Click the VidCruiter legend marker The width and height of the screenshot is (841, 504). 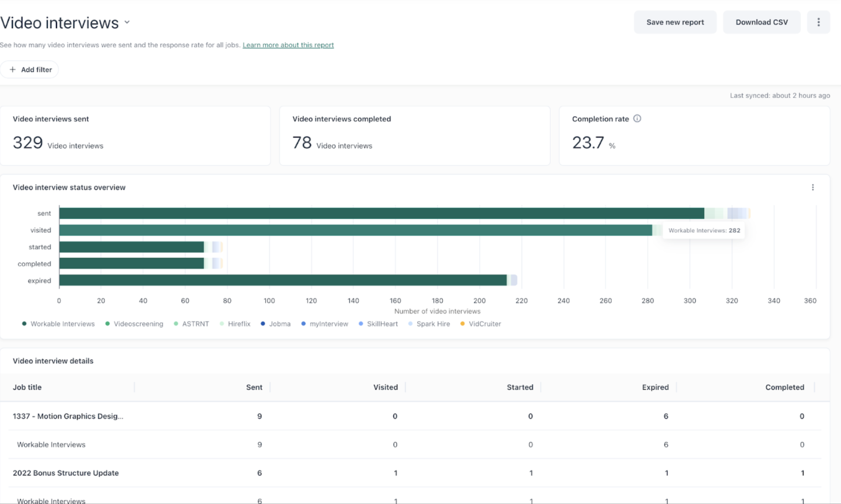[462, 324]
